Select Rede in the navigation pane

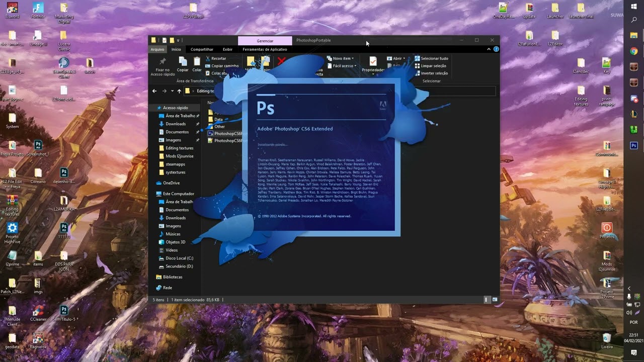[x=168, y=288]
